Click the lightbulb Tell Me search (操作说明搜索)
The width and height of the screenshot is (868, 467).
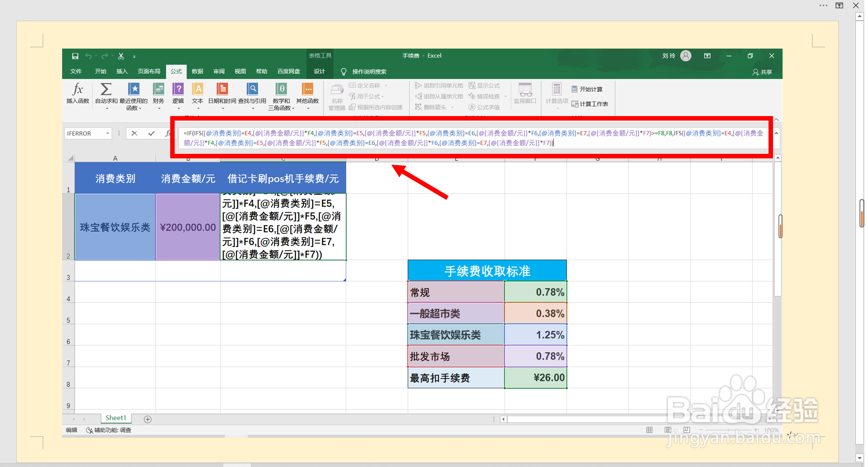pos(344,72)
